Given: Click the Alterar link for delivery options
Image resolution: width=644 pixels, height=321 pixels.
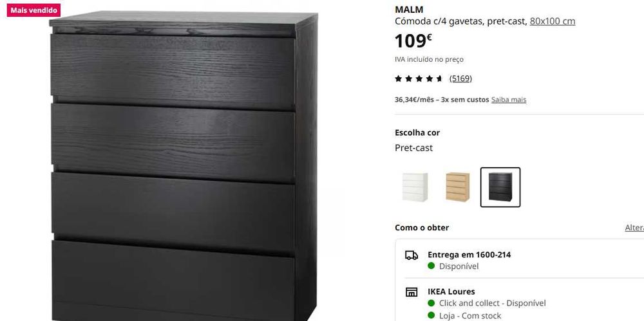Looking at the screenshot, I should click(634, 228).
